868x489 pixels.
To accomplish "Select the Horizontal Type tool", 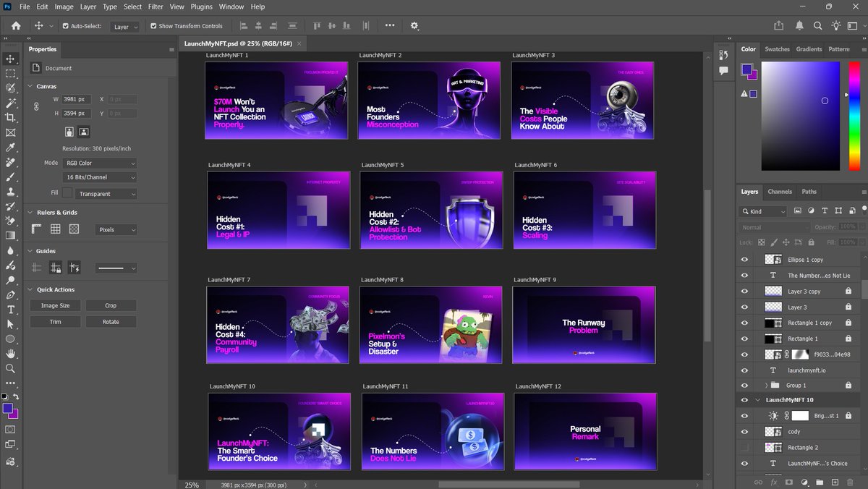I will [x=10, y=310].
